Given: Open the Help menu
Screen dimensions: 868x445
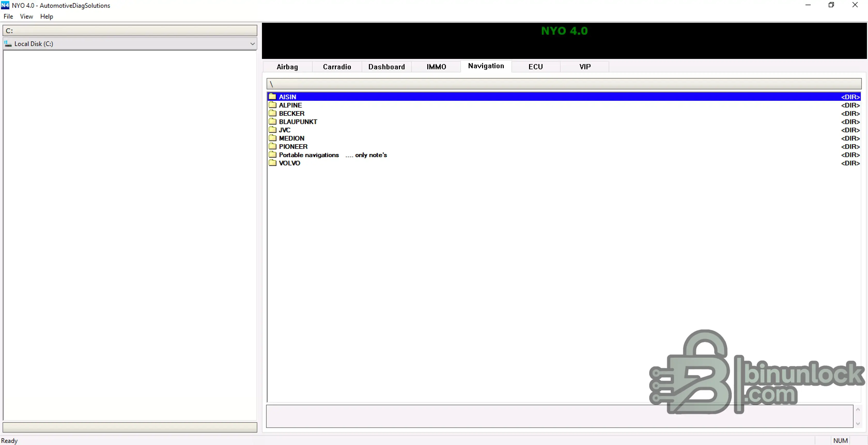Looking at the screenshot, I should coord(47,17).
